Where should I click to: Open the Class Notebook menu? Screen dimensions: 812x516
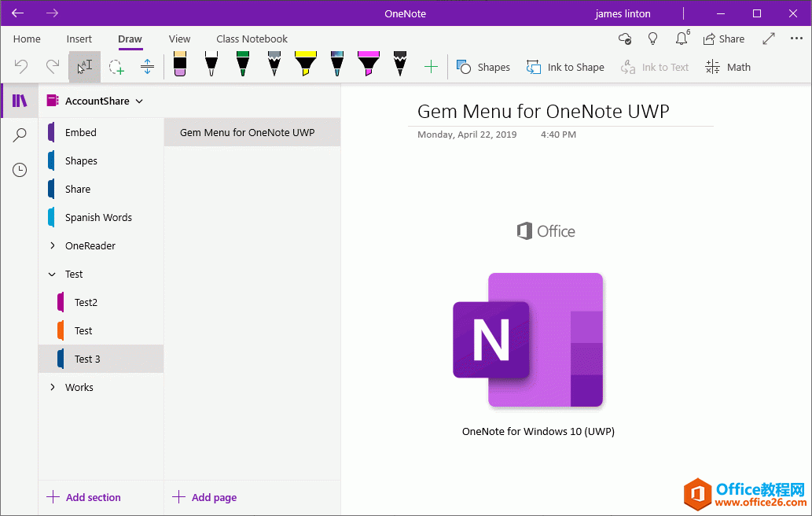point(252,39)
